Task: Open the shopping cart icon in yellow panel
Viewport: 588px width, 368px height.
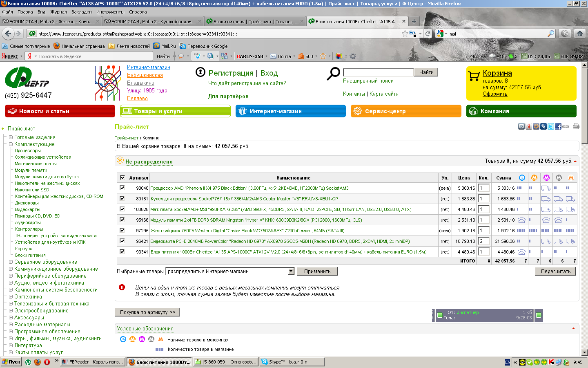Action: [474, 76]
